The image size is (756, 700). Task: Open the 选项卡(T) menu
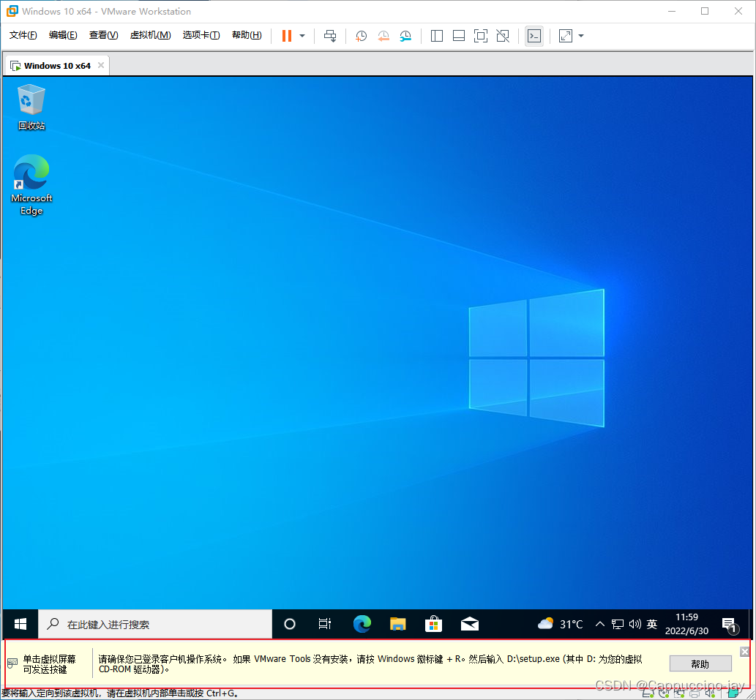[201, 35]
